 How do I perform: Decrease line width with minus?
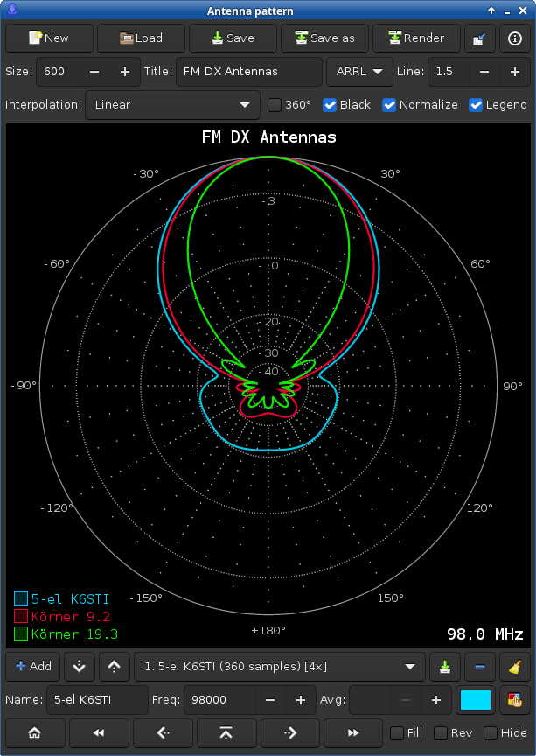[484, 72]
